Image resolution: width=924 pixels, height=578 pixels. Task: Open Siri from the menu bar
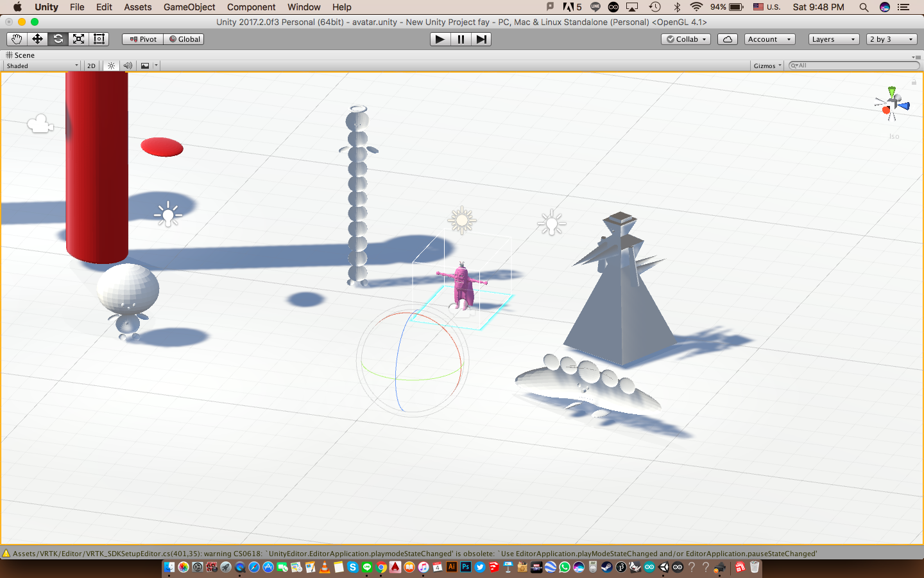tap(885, 7)
